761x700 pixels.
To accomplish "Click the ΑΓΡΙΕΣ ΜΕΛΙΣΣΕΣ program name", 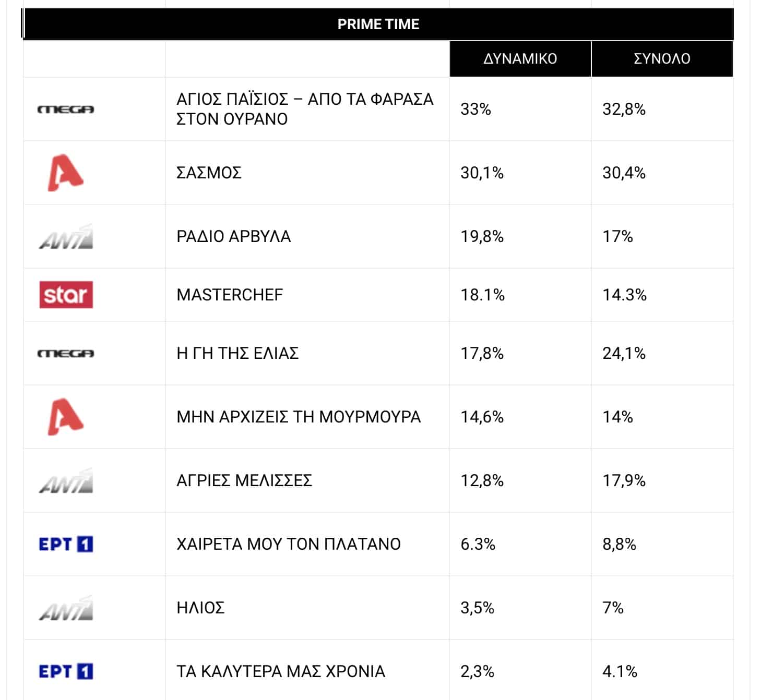I will (x=244, y=480).
